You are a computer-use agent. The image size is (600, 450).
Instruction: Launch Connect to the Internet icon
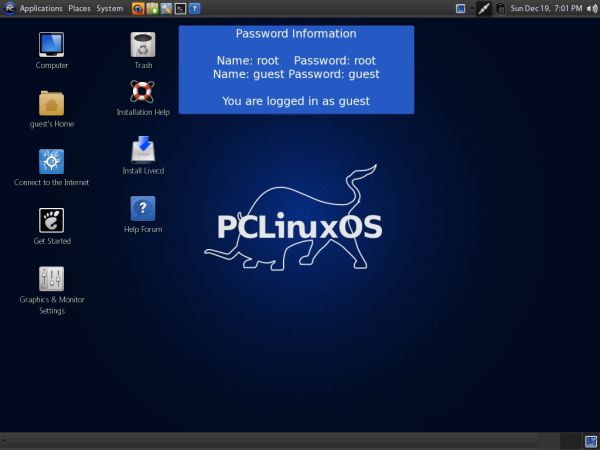[x=51, y=161]
